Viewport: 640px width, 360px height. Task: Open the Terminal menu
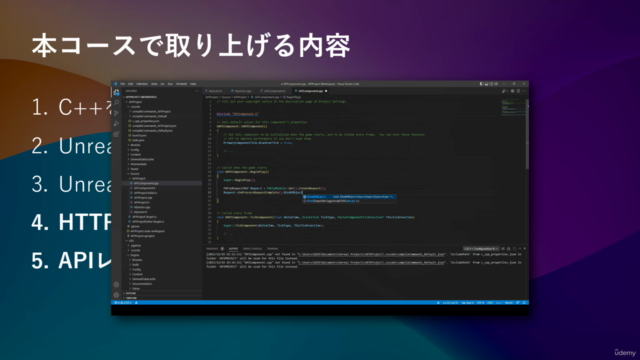tap(181, 84)
